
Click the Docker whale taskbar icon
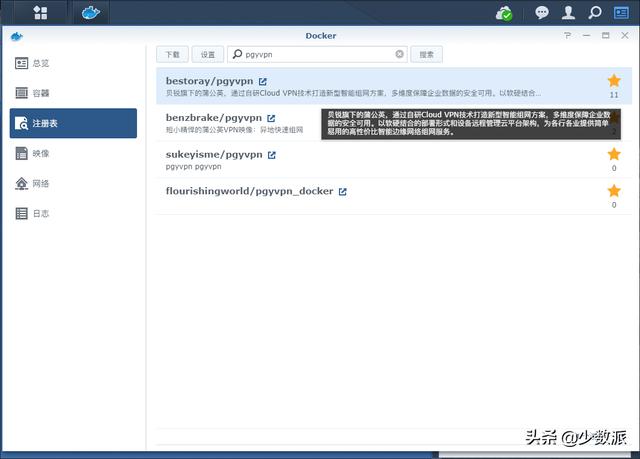point(91,13)
